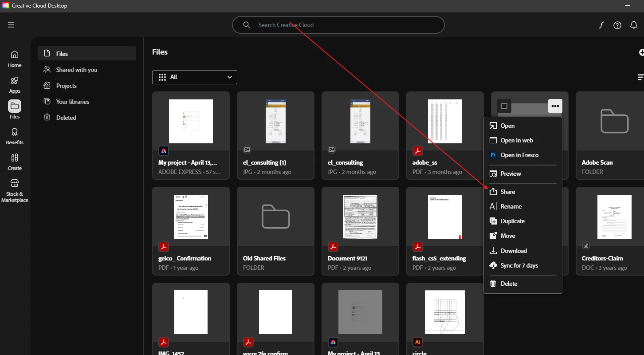
Task: Open the Help question mark icon
Action: pos(617,25)
